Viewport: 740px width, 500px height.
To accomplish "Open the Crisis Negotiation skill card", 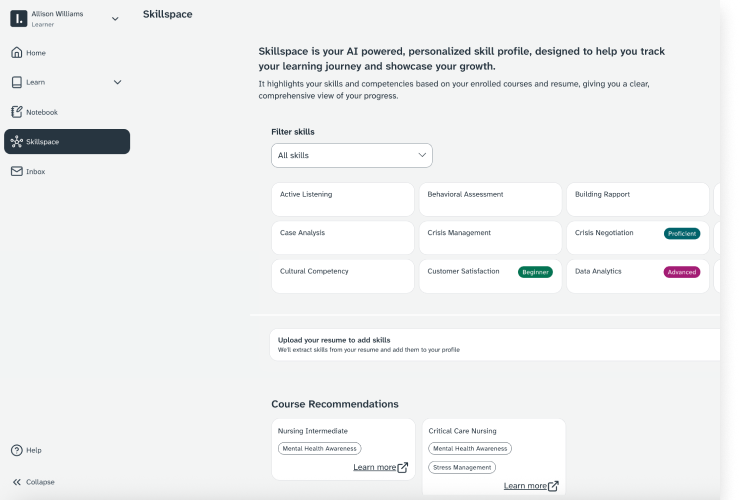I will click(637, 238).
